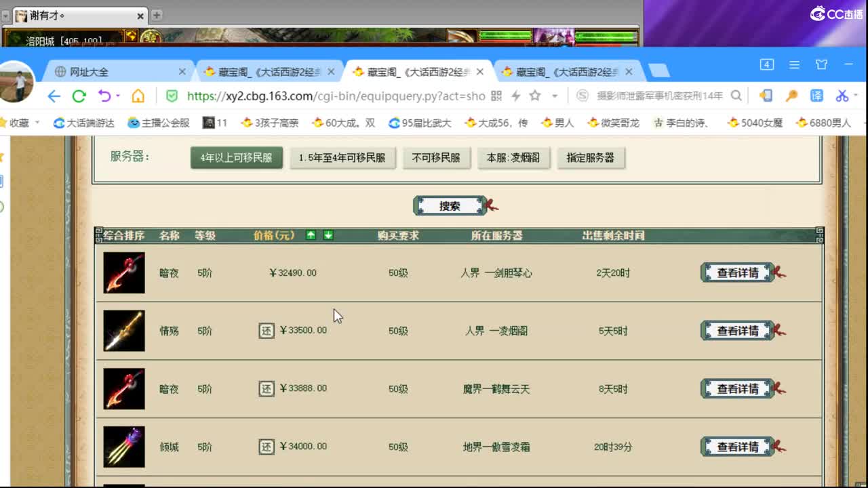Click the scissors screenshot icon
The width and height of the screenshot is (868, 488).
(x=842, y=96)
